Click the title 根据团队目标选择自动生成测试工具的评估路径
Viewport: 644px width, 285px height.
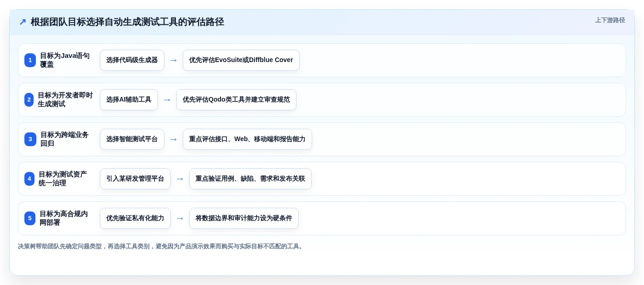(127, 22)
